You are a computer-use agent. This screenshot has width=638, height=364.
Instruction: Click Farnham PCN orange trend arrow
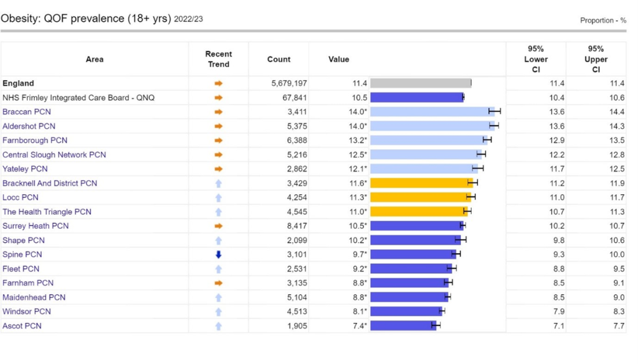(x=219, y=282)
